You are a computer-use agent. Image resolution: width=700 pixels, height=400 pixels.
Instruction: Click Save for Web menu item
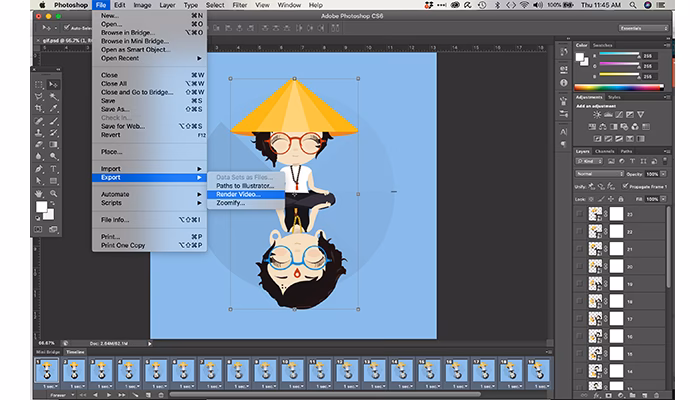coord(123,125)
